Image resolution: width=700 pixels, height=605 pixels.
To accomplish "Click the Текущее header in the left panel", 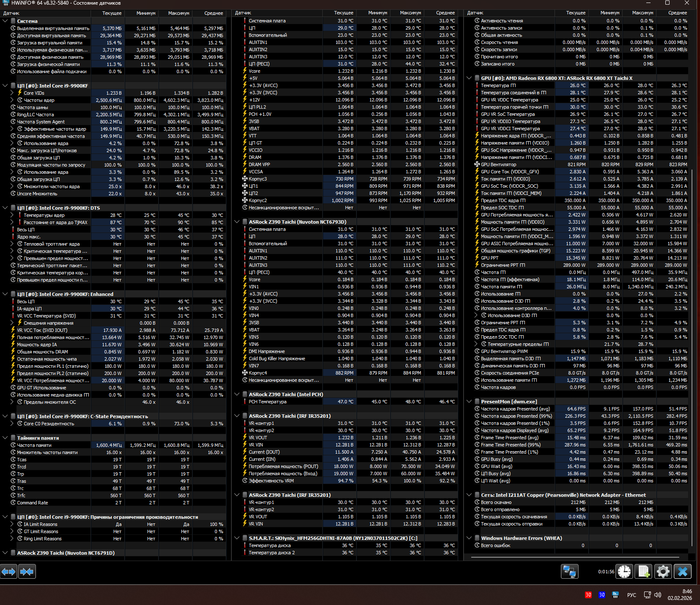I will (x=108, y=13).
